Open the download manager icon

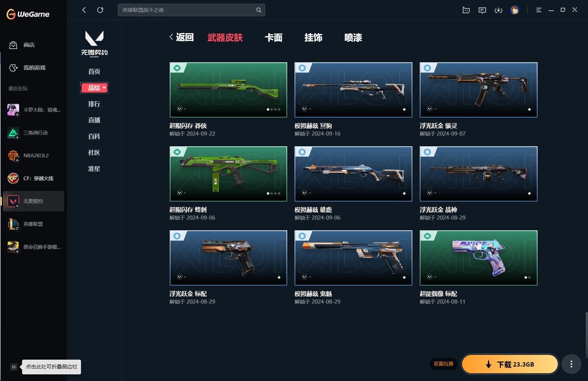click(499, 10)
